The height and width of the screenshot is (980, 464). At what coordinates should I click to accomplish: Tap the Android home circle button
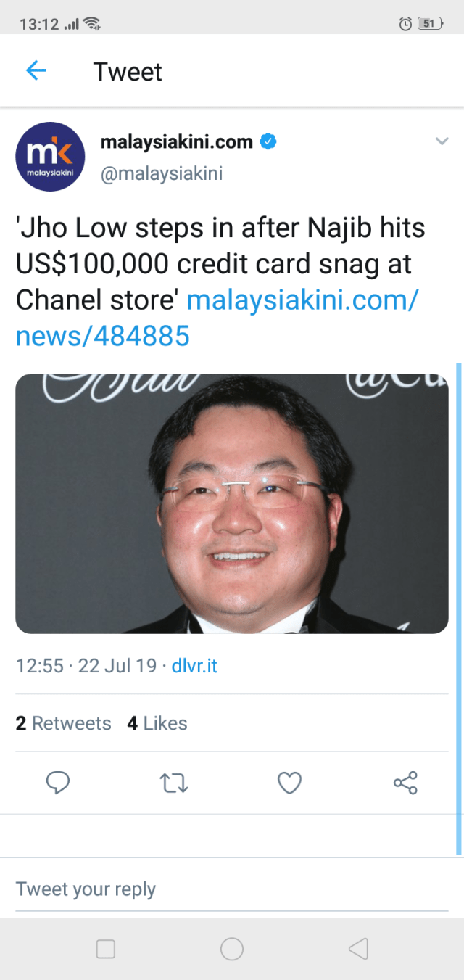coord(232,949)
